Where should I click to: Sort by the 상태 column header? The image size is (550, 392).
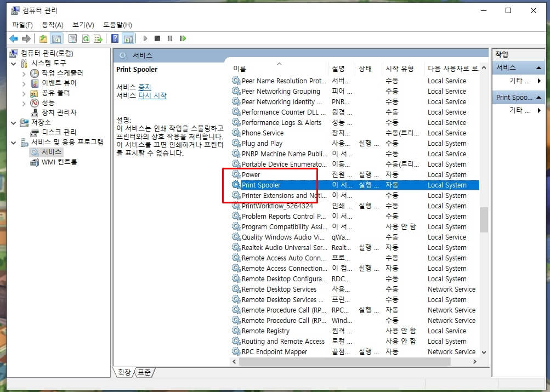(x=367, y=69)
